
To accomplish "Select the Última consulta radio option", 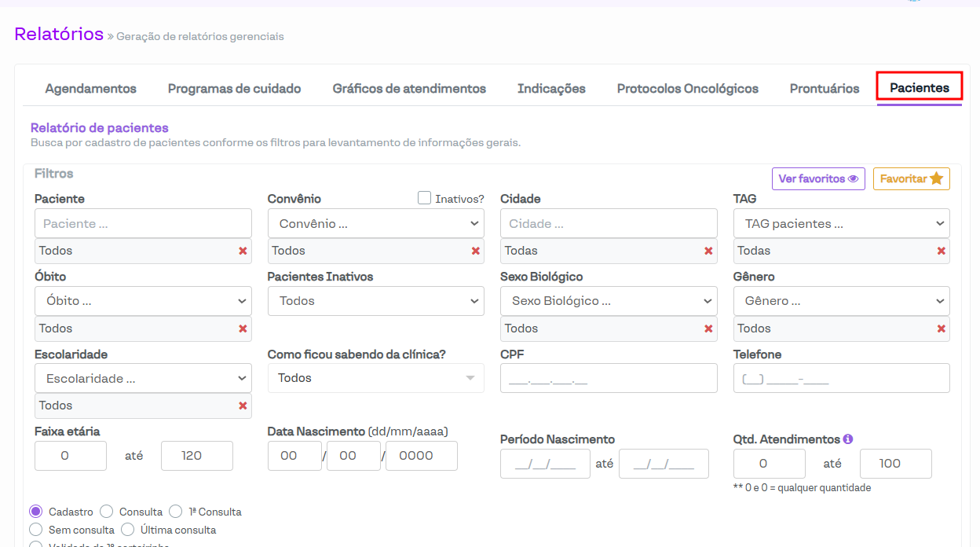I will click(128, 530).
